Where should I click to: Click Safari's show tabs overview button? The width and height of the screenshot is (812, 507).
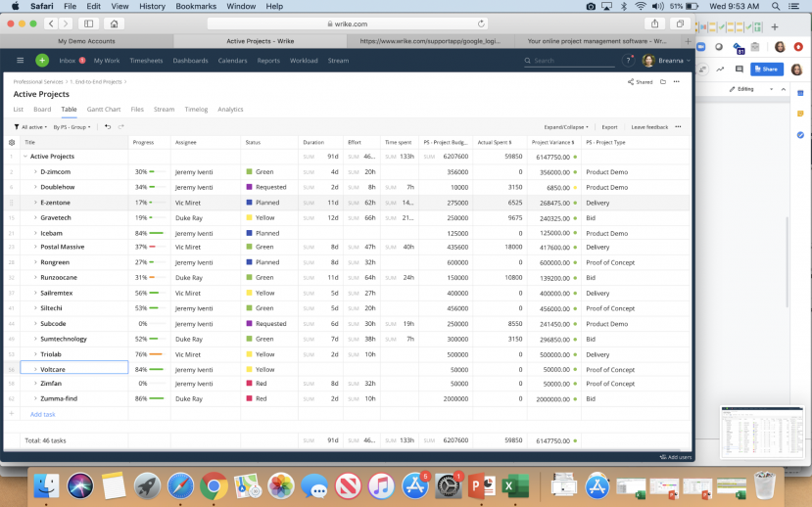[x=680, y=23]
